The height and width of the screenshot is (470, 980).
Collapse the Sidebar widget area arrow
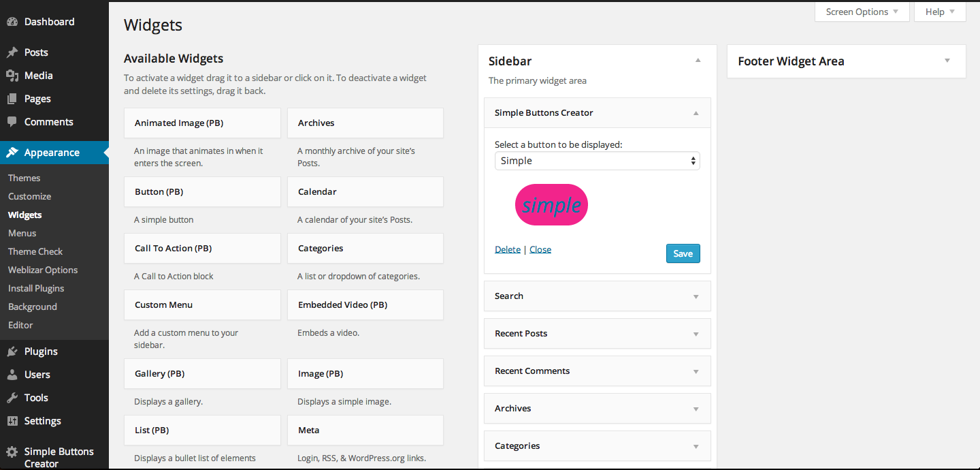point(698,61)
